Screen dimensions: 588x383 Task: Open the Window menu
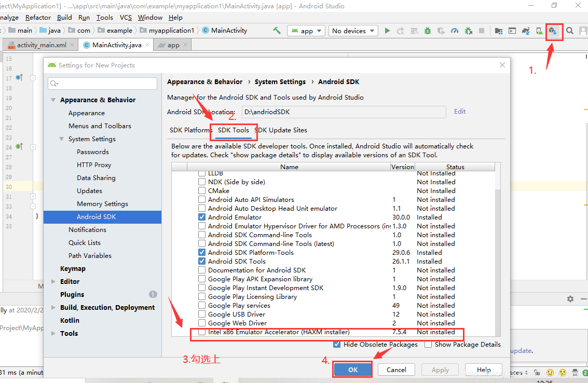point(150,18)
